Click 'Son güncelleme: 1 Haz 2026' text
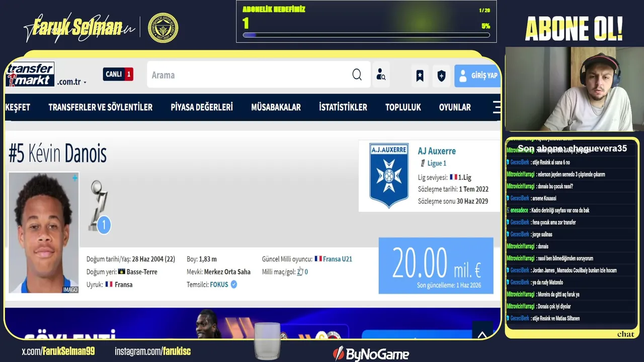The image size is (644, 362). pyautogui.click(x=449, y=285)
